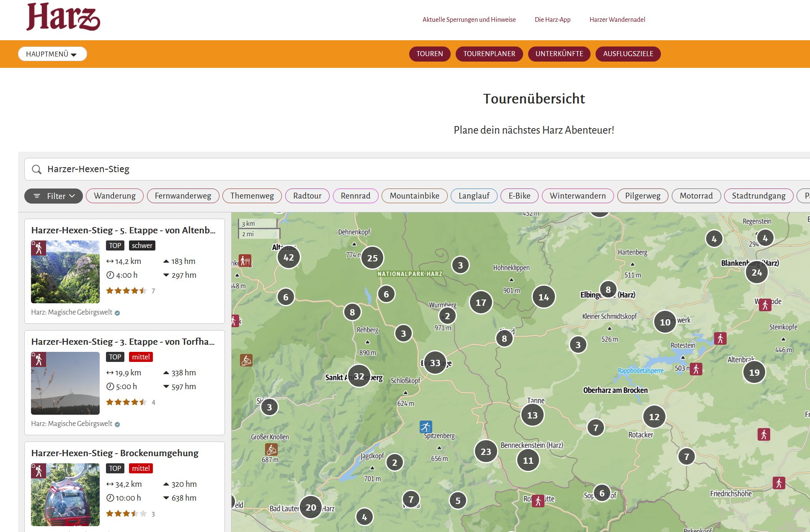Go to the Unterkünfte section
Image resolution: width=810 pixels, height=532 pixels.
tap(559, 54)
